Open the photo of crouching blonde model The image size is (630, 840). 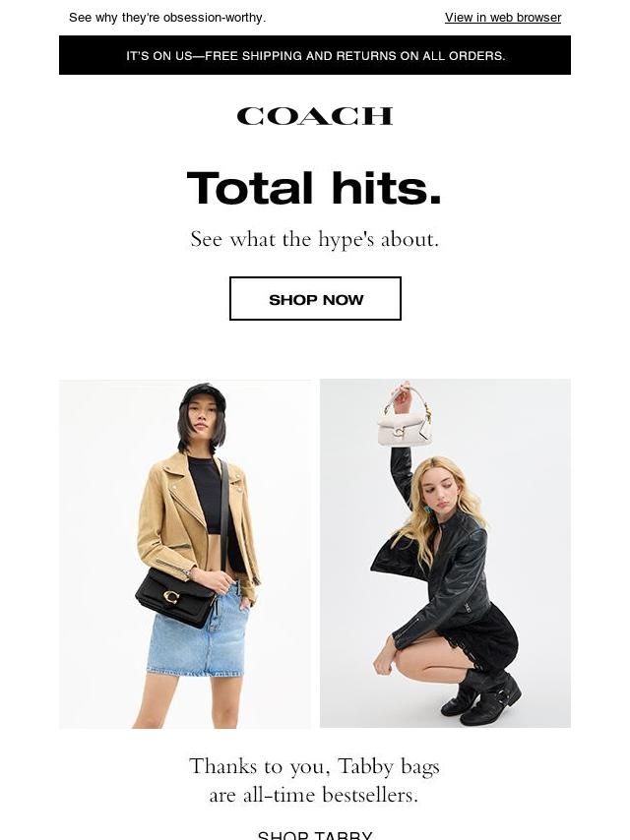[445, 554]
